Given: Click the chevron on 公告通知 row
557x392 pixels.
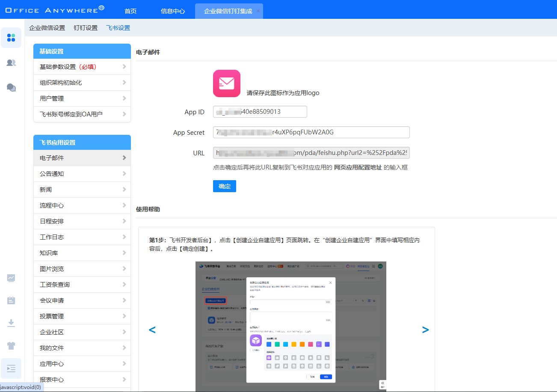Looking at the screenshot, I should pos(124,174).
